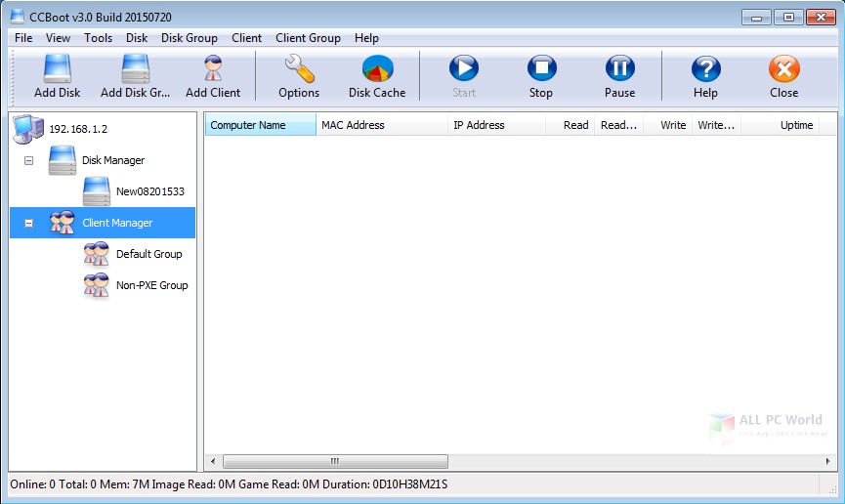The image size is (845, 504).
Task: Click the New08201533 disk icon
Action: [x=97, y=191]
